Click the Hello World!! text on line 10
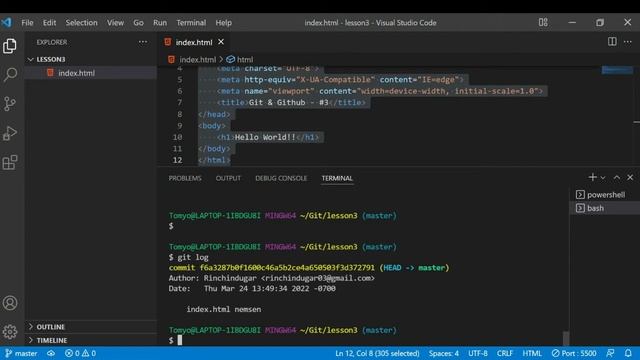The height and width of the screenshot is (360, 640). (265, 137)
